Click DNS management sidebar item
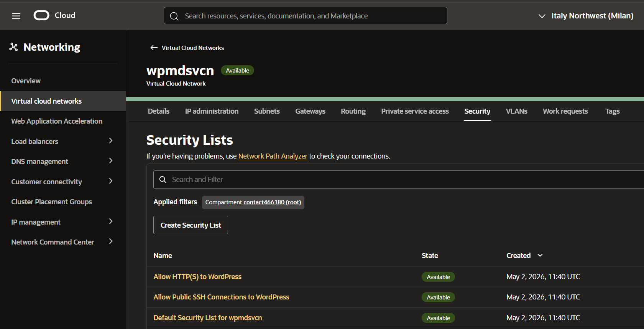Screen dimensions: 644x329 (39, 162)
